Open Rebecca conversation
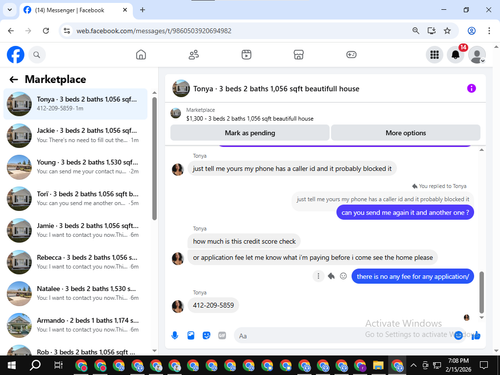 coord(75,262)
